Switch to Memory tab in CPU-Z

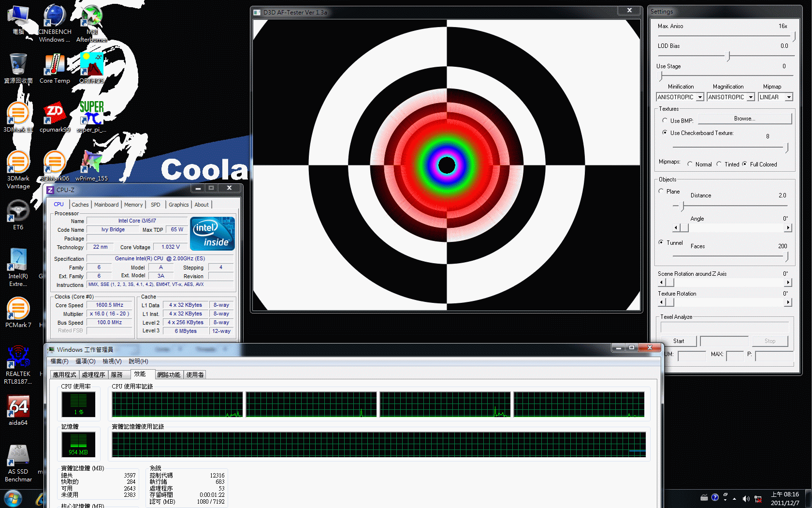[x=133, y=205]
